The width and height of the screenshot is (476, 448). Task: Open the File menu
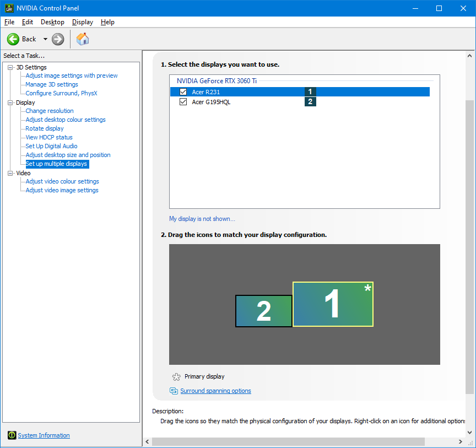(x=9, y=22)
